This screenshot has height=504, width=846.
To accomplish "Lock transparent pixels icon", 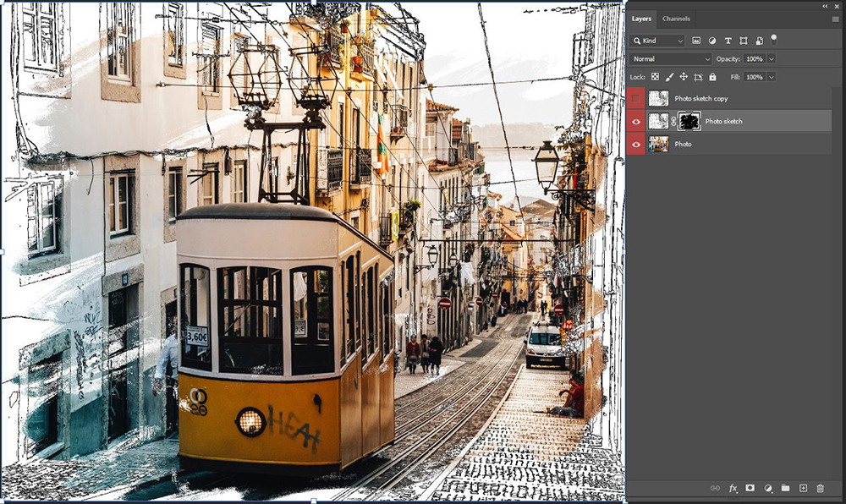I will 655,77.
